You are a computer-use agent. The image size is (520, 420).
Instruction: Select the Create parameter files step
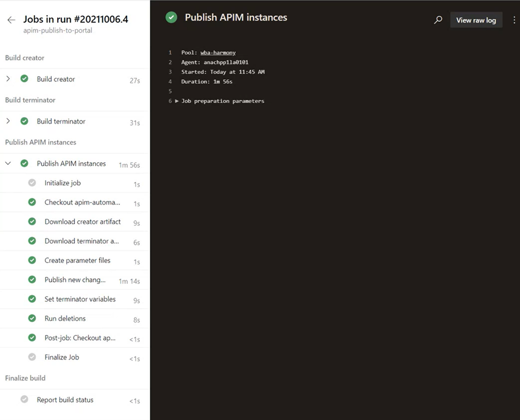click(x=77, y=260)
